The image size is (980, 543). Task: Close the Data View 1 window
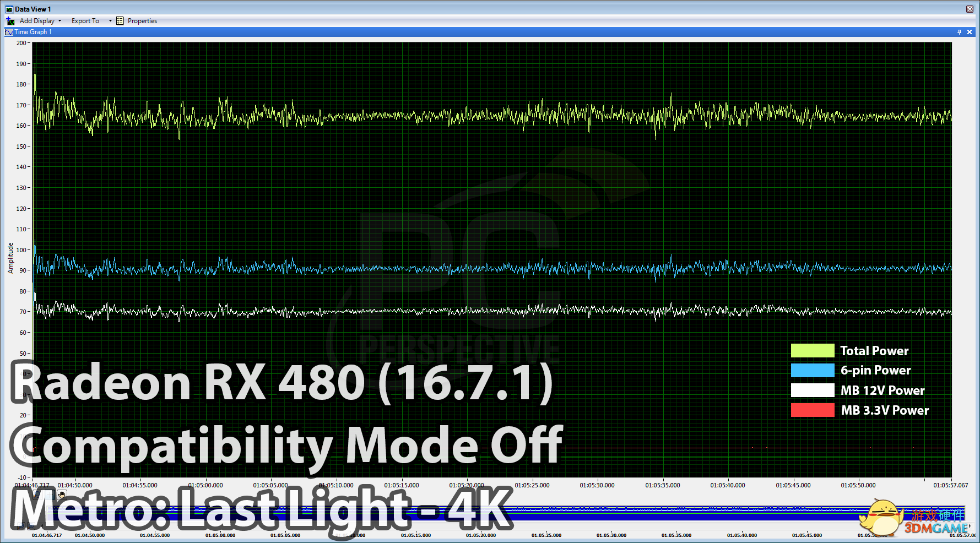point(970,9)
